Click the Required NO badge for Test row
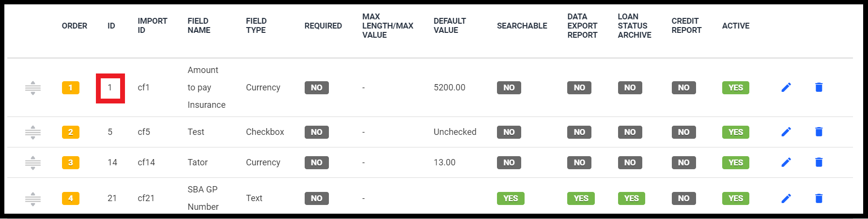This screenshot has height=219, width=868. tap(316, 132)
